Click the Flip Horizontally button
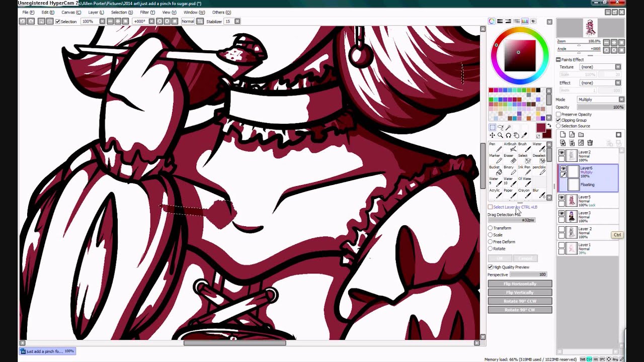644x362 pixels. [x=520, y=284]
